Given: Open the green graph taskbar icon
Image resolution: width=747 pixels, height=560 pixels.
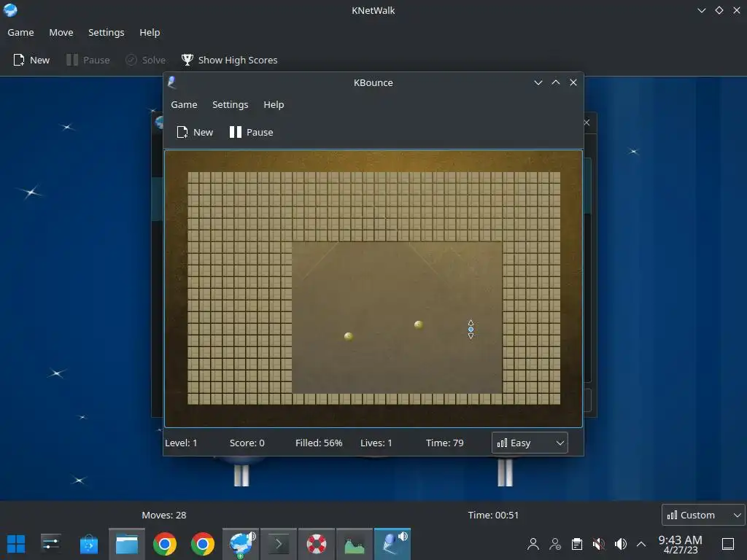Looking at the screenshot, I should pyautogui.click(x=355, y=544).
